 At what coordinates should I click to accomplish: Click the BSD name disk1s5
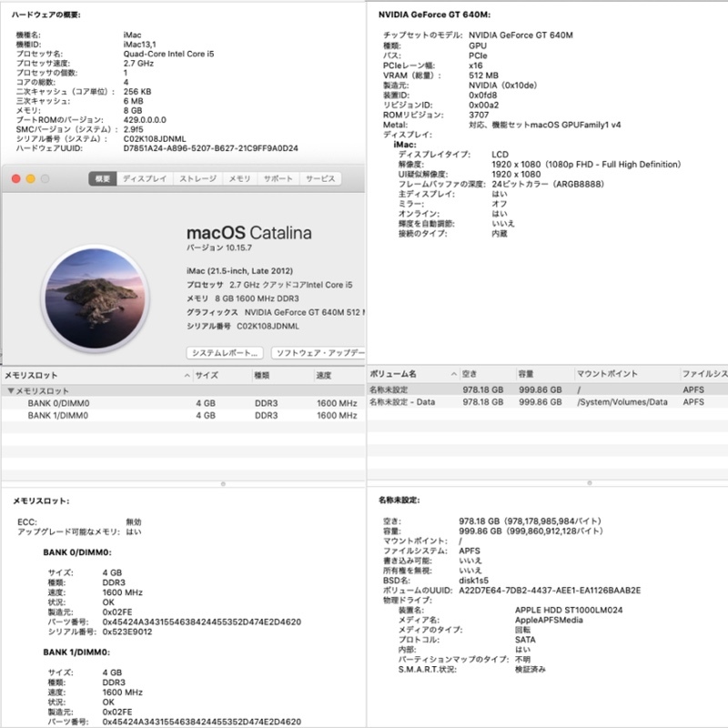[x=473, y=581]
